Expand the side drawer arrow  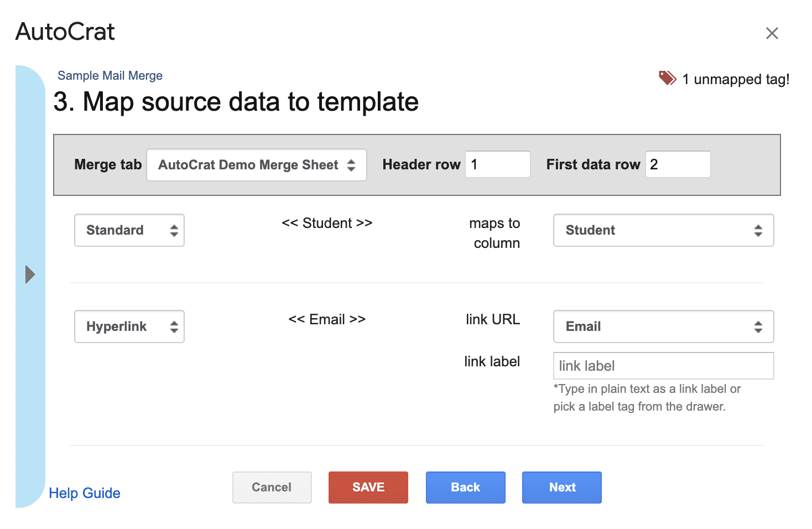(30, 274)
